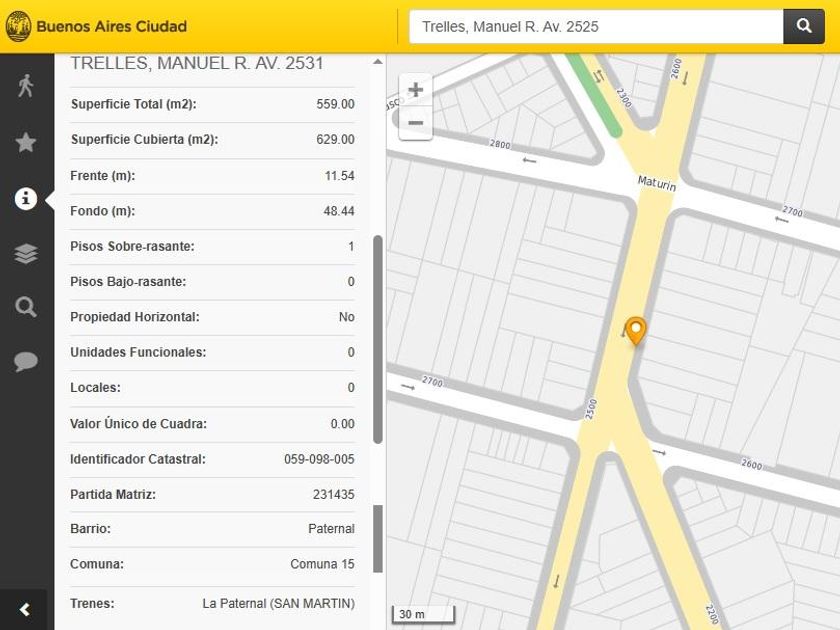
Task: Select the Superficie Cubierta value 629.00
Action: coord(335,139)
